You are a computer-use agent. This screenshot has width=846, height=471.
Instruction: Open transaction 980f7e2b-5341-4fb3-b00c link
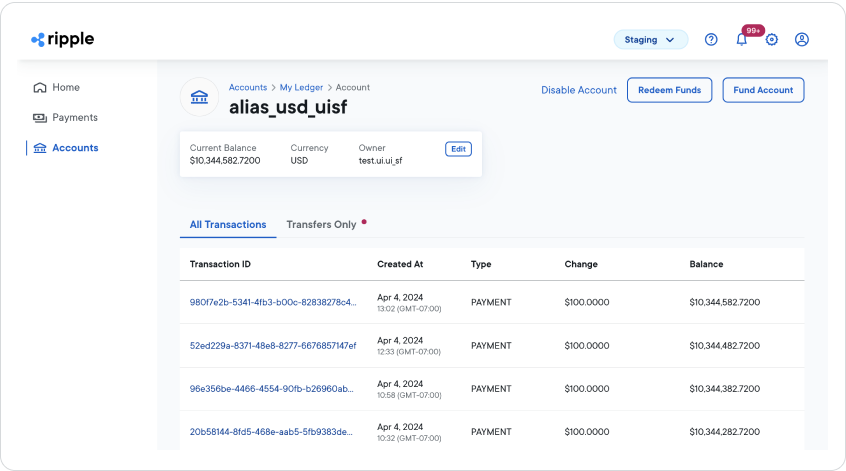(273, 302)
